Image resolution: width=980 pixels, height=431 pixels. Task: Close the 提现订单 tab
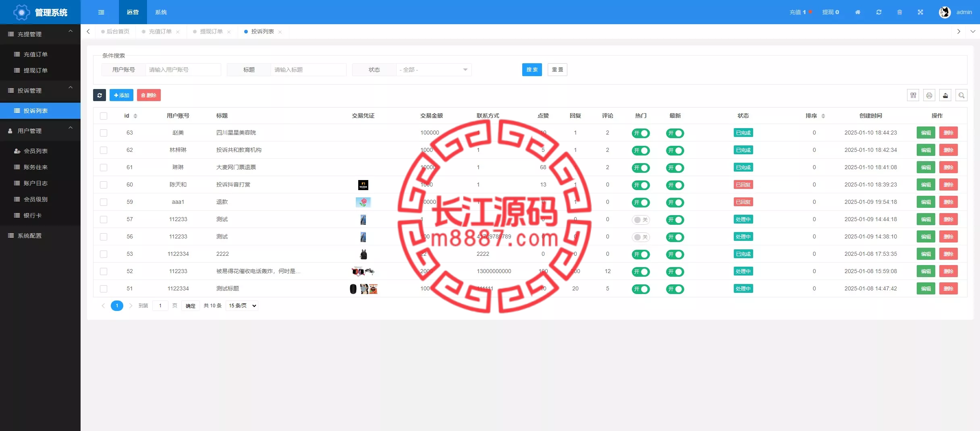pos(229,32)
